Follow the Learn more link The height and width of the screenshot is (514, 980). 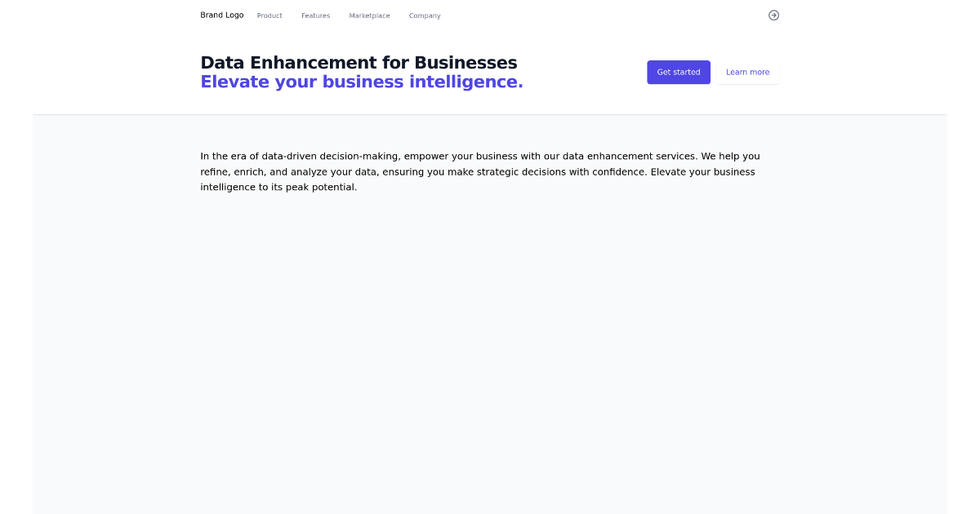747,72
